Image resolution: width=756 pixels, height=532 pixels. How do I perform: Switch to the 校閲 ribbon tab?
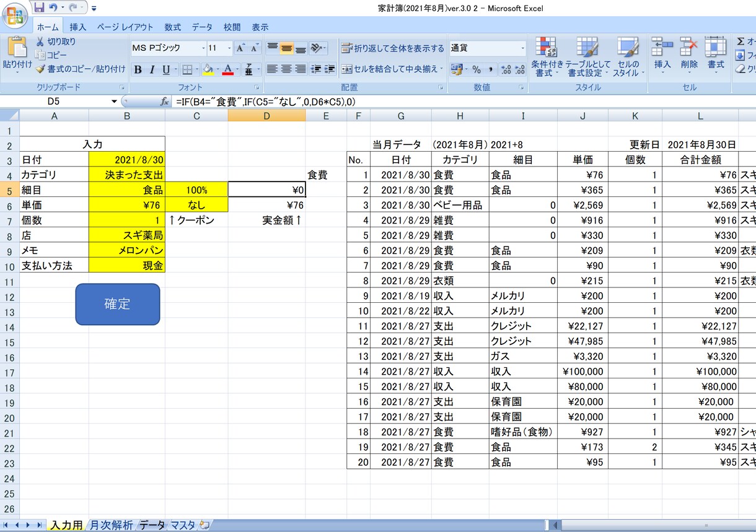pyautogui.click(x=232, y=27)
